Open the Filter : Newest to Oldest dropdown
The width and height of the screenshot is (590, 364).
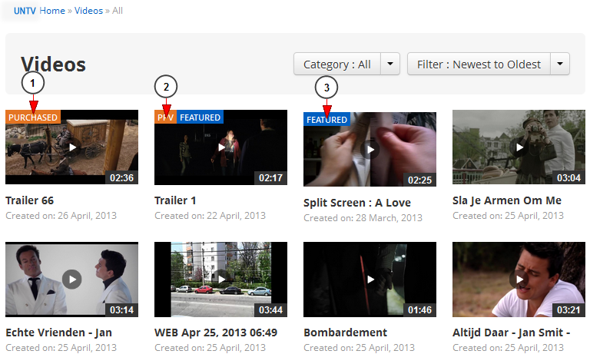479,65
